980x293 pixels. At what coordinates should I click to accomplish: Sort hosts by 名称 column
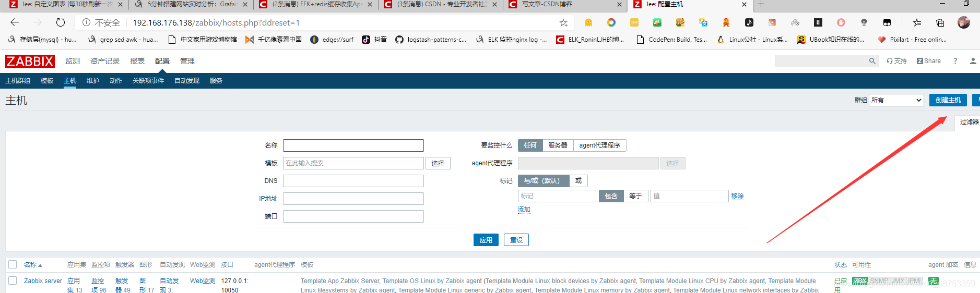(33, 265)
